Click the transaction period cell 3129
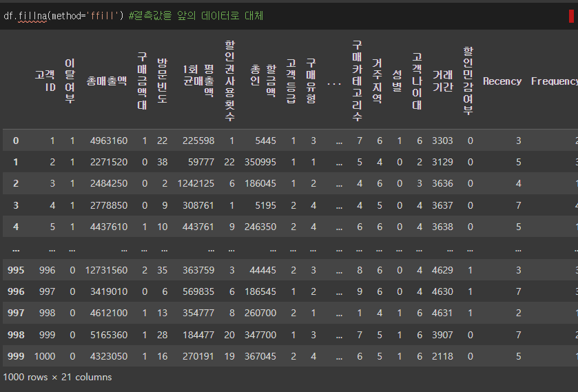The height and width of the screenshot is (392, 578). pos(442,162)
